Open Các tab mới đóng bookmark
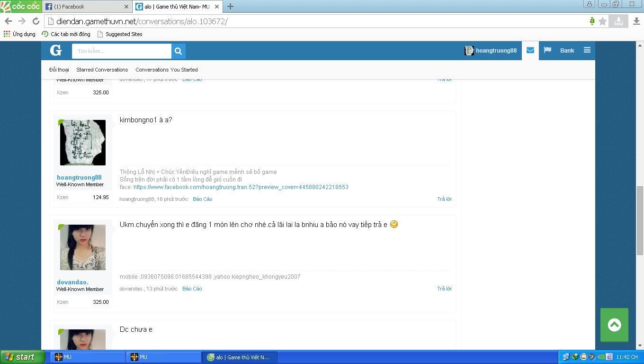This screenshot has height=364, width=644. click(x=66, y=34)
